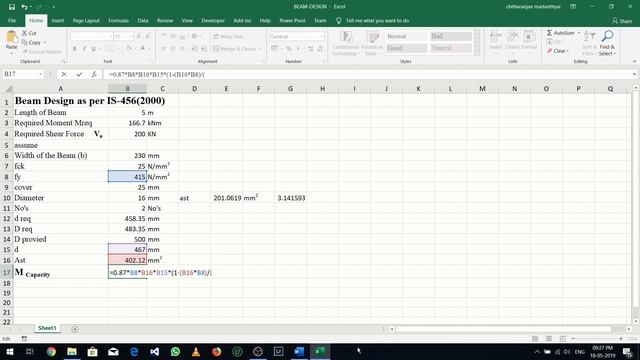Image resolution: width=640 pixels, height=360 pixels.
Task: Click the Copy icon in Clipboard group
Action: pyautogui.click(x=24, y=42)
